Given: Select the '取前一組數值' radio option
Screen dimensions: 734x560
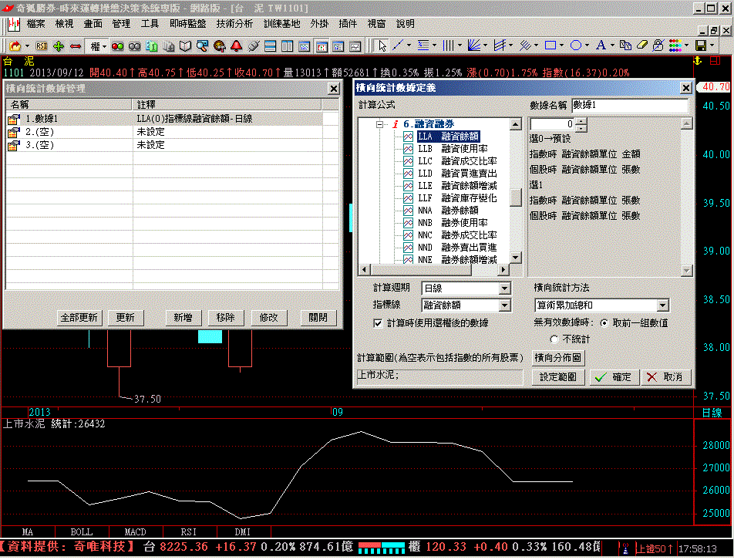Looking at the screenshot, I should (x=604, y=322).
